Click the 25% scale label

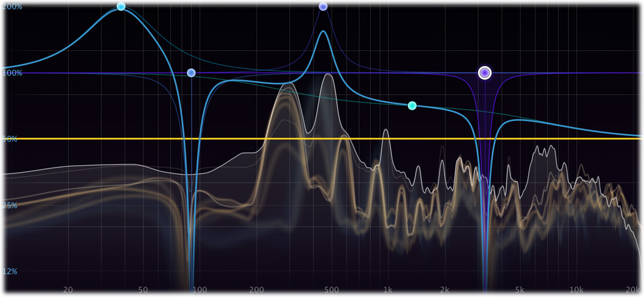[11, 205]
